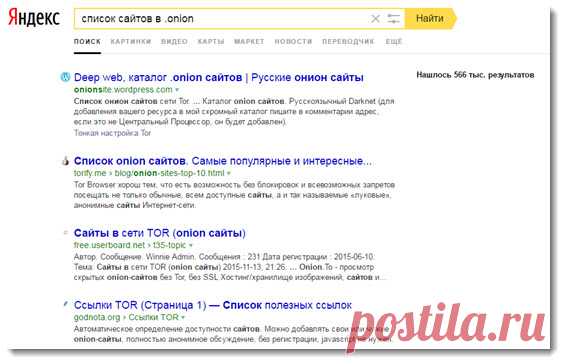
Task: Click the Найти search button
Action: (x=430, y=18)
